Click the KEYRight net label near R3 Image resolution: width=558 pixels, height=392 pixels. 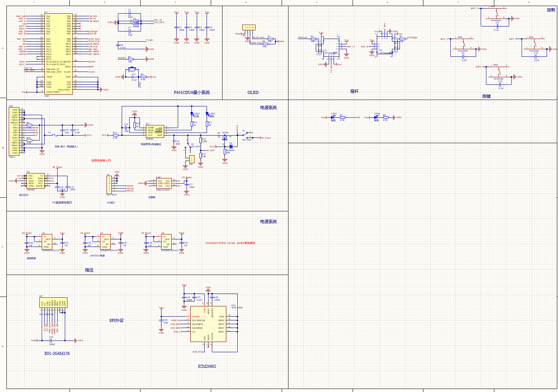point(412,37)
